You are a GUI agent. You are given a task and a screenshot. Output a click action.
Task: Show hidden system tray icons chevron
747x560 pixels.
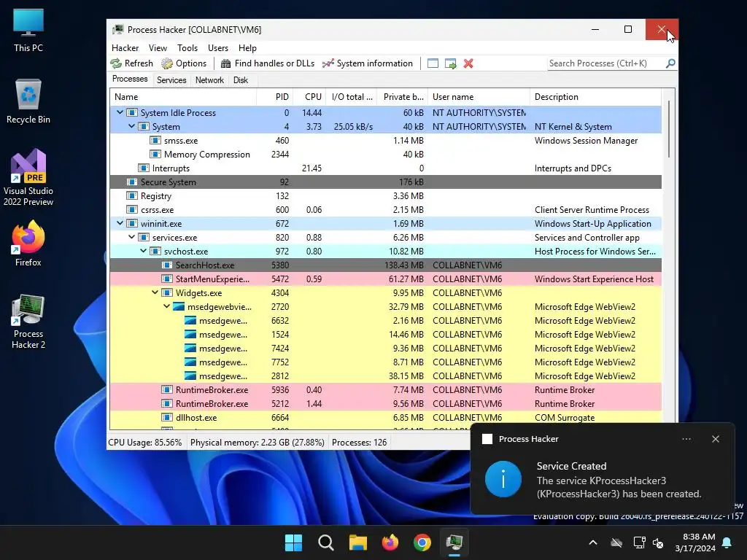tap(593, 542)
